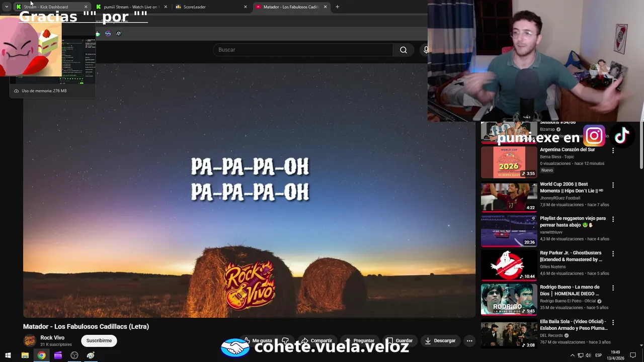Open the Rock Vivo channel avatar

(30, 341)
